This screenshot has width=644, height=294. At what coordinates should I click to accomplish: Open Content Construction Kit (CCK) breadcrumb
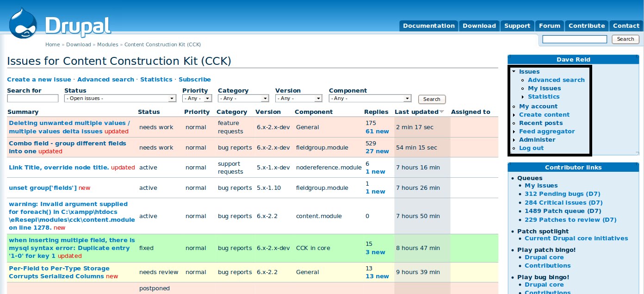click(x=162, y=44)
